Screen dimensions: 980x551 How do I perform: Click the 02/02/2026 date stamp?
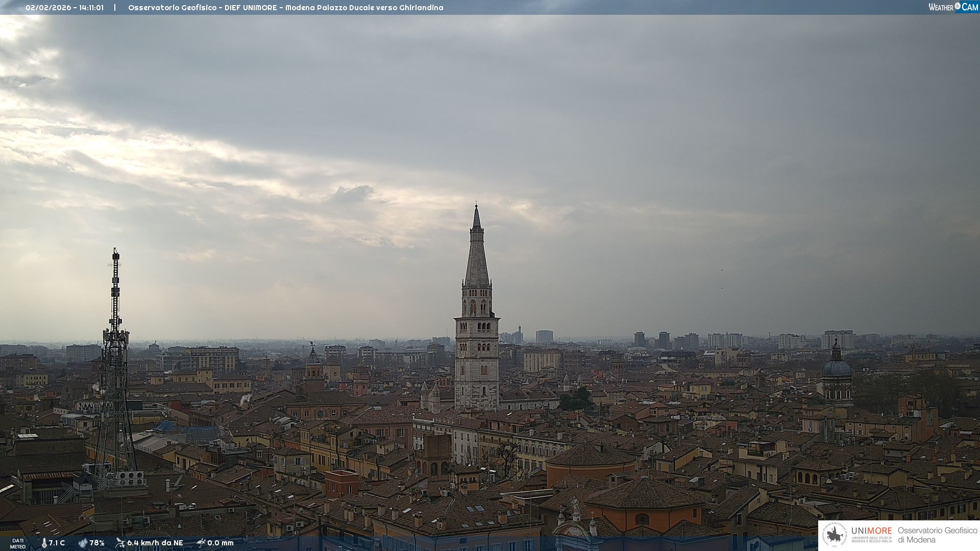[48, 8]
